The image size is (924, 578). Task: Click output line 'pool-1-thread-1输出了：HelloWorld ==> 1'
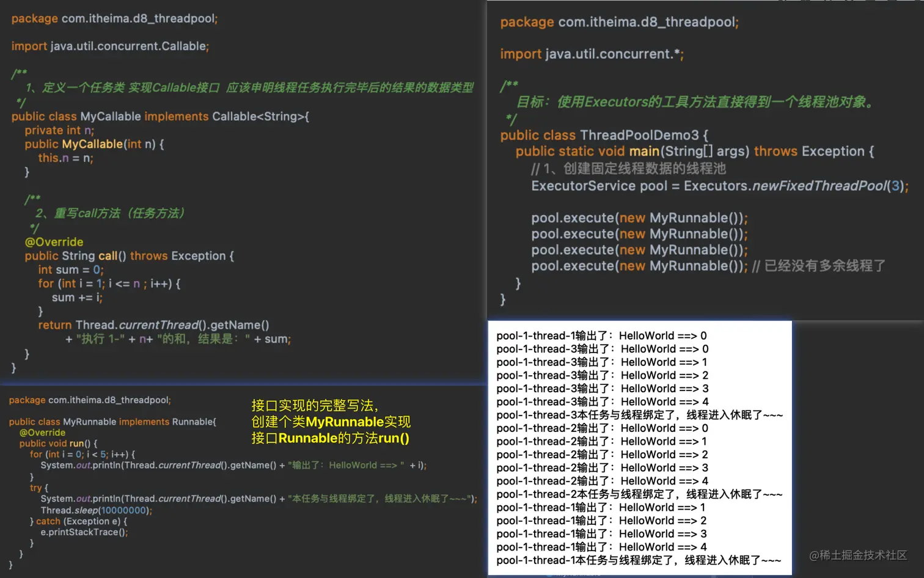pos(601,507)
